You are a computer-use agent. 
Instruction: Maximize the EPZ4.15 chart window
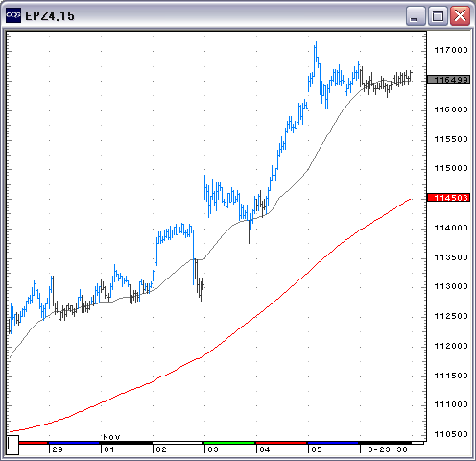(438, 16)
